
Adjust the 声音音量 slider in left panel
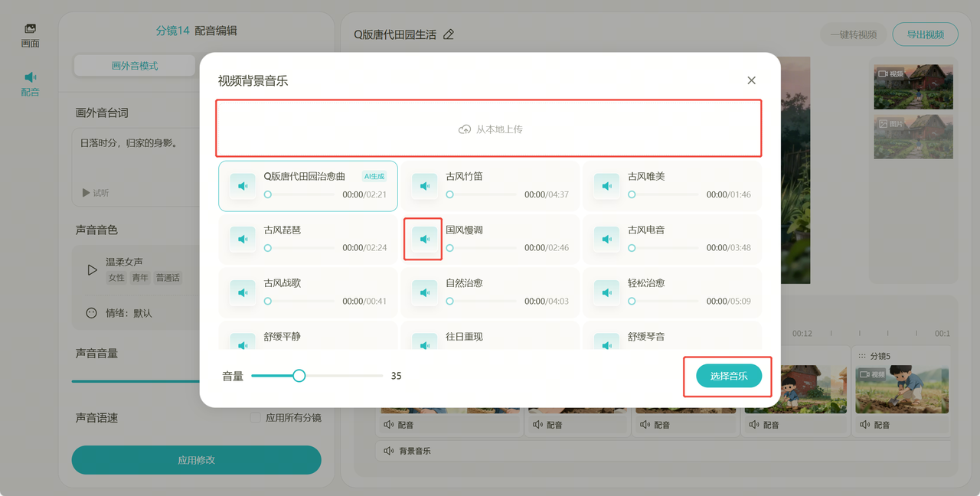coord(136,380)
